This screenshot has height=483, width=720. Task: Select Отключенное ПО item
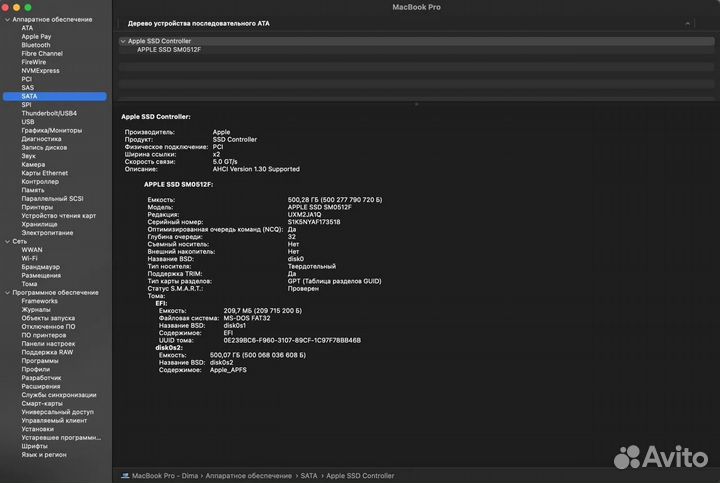click(x=48, y=326)
